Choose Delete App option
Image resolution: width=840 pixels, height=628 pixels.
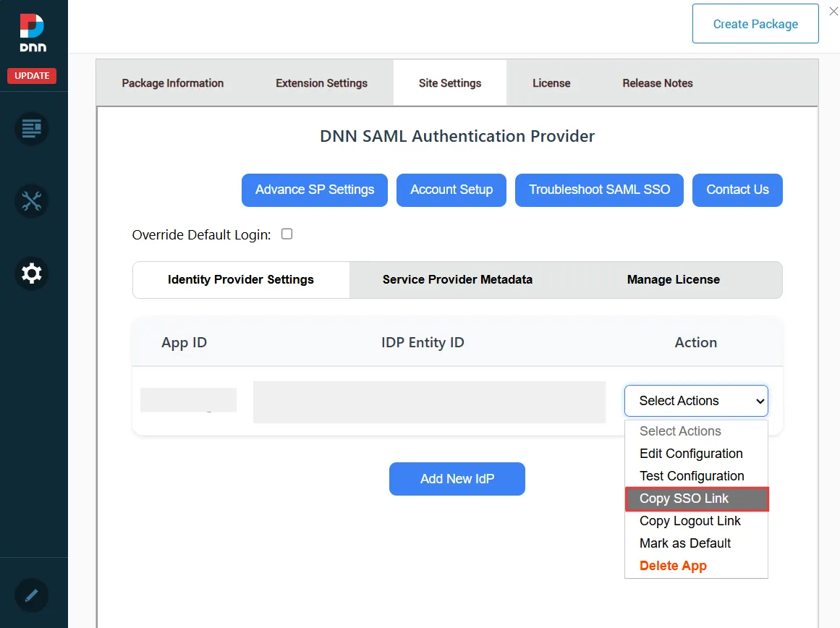[x=696, y=566]
